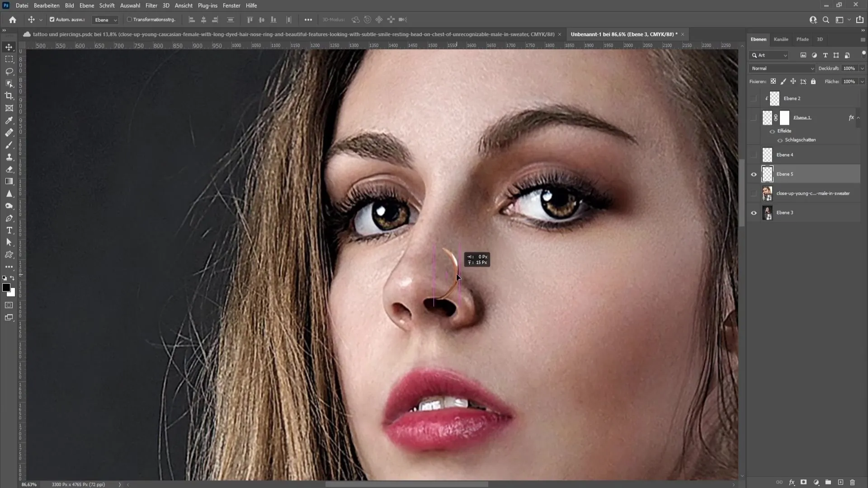This screenshot has height=488, width=868.
Task: Click the fx button on Ebene 1
Action: [850, 117]
